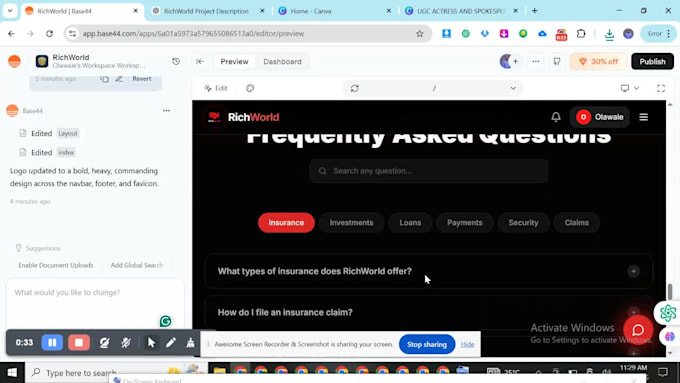Click the Grammarly icon in the chat box
The width and height of the screenshot is (680, 383).
(165, 321)
